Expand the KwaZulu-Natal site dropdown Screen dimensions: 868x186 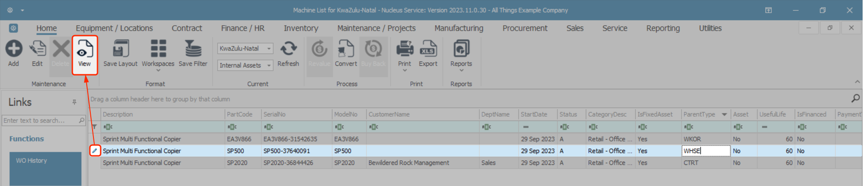coord(269,49)
